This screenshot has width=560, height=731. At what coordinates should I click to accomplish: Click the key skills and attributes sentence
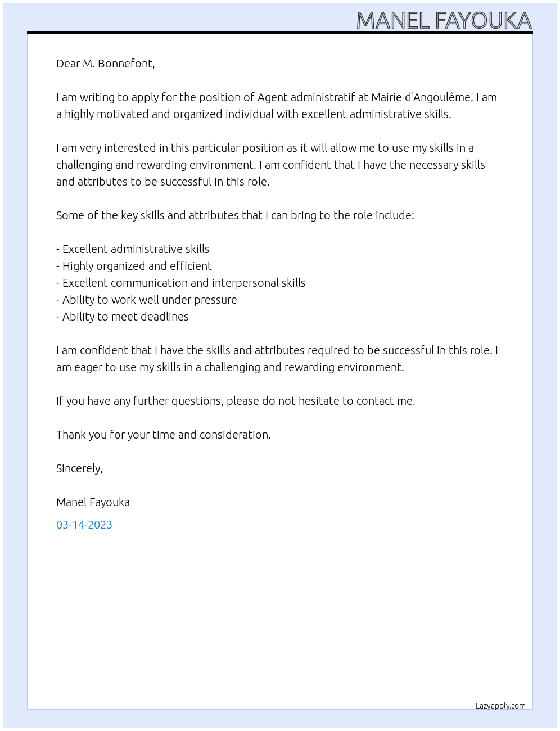235,215
